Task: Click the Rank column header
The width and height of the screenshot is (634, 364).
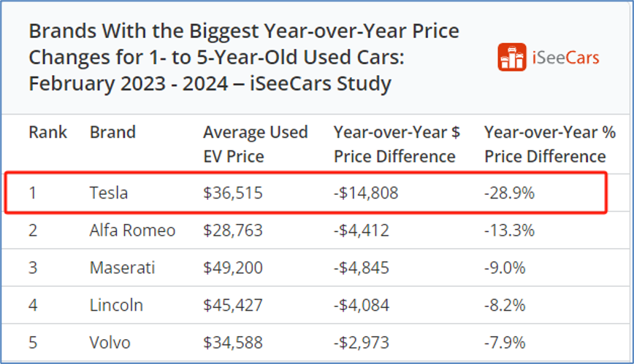Action: 47,133
